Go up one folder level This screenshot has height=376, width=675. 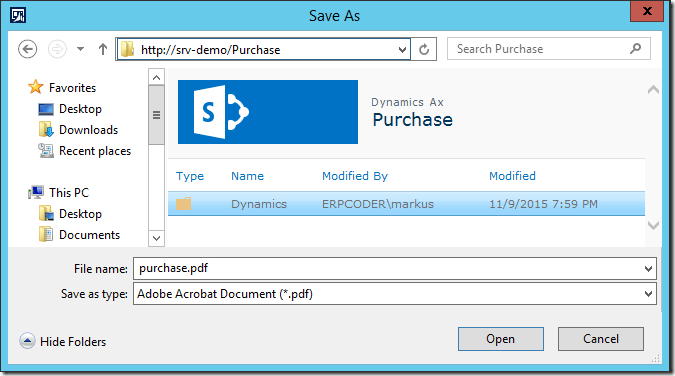(x=102, y=49)
